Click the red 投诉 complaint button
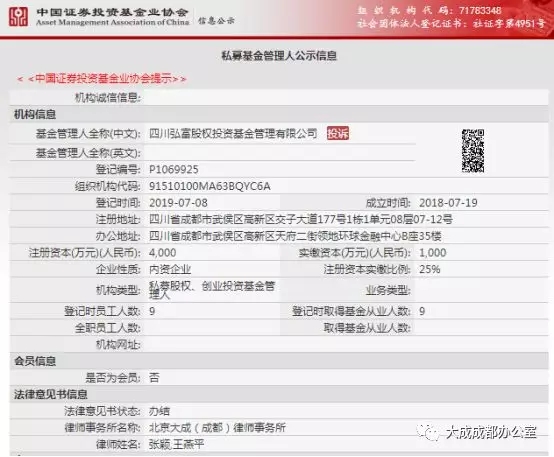Image resolution: width=554 pixels, height=457 pixels. [x=338, y=133]
